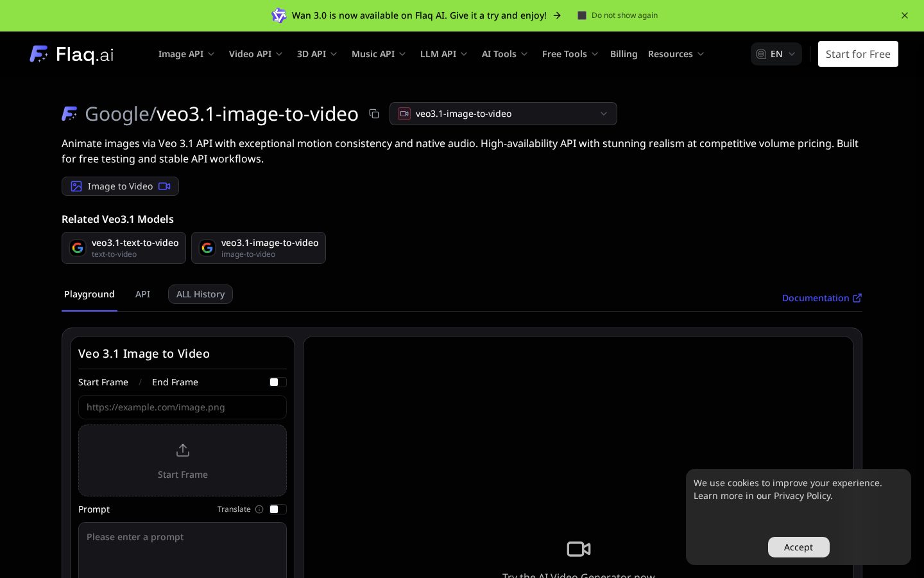
Task: Click the video icon inside the model selector
Action: coord(404,114)
